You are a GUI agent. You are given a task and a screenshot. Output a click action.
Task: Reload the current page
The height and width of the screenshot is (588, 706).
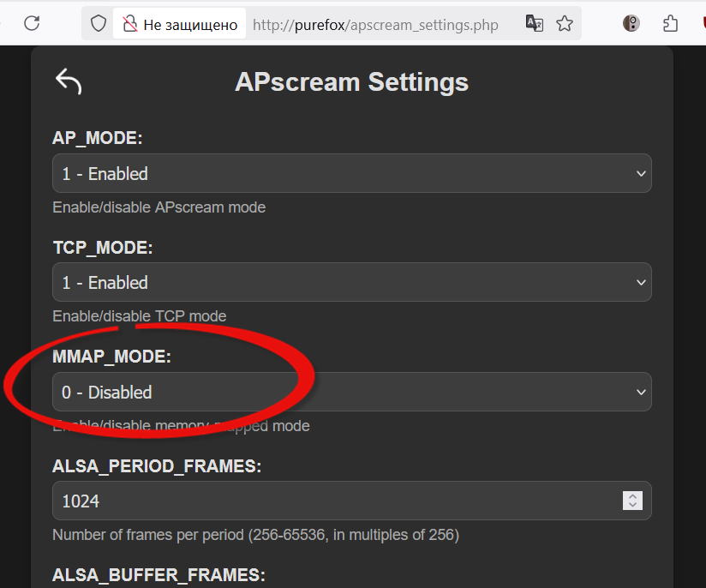(32, 23)
